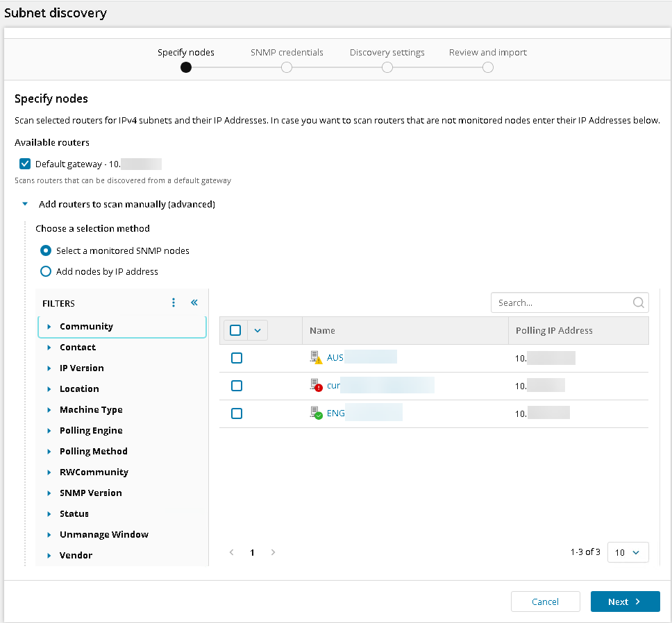Uncheck the Default gateway checkbox
This screenshot has height=623, width=672.
pyautogui.click(x=25, y=164)
